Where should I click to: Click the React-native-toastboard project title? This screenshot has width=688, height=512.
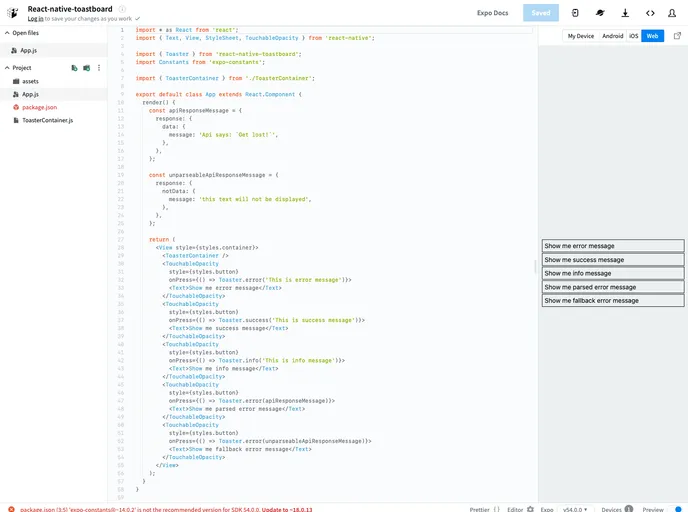point(70,9)
